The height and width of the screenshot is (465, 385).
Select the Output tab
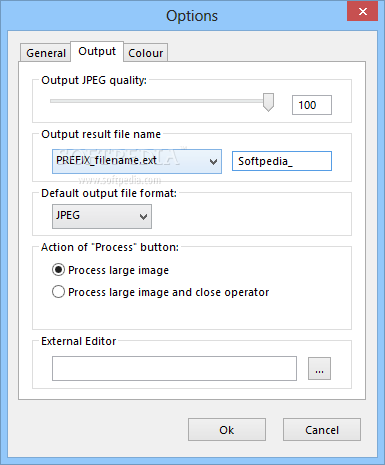pos(97,51)
